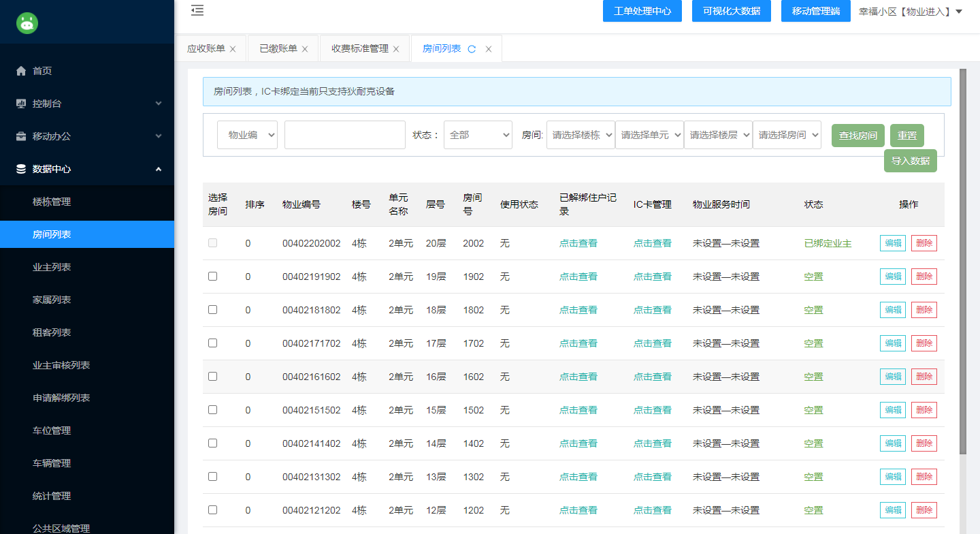Select the checkbox for room 00402141402

(x=212, y=443)
